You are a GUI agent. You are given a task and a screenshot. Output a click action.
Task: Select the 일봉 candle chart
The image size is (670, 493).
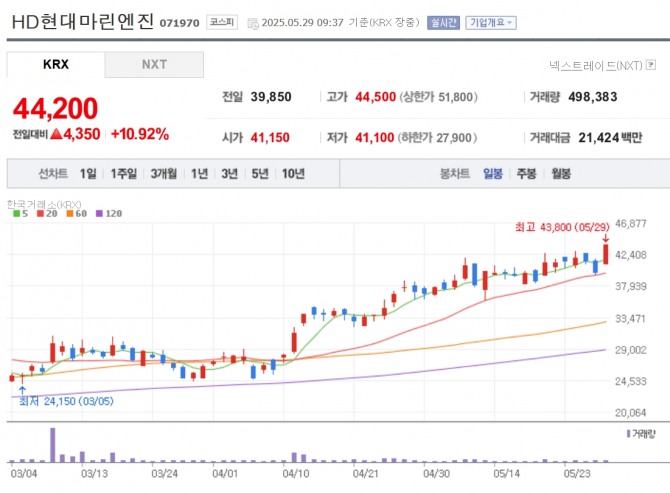tap(493, 173)
